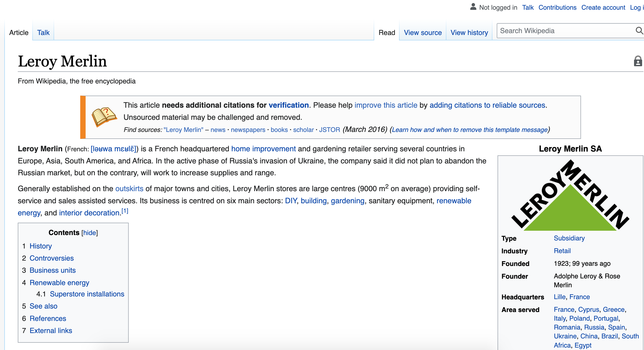The width and height of the screenshot is (644, 350).
Task: Switch to the Talk tab
Action: 43,33
